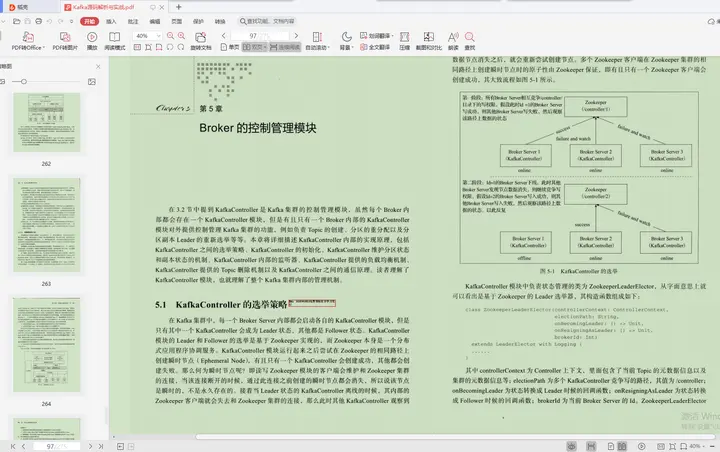The image size is (720, 452).
Task: Click the zoom in magnifier icon
Action: [181, 36]
